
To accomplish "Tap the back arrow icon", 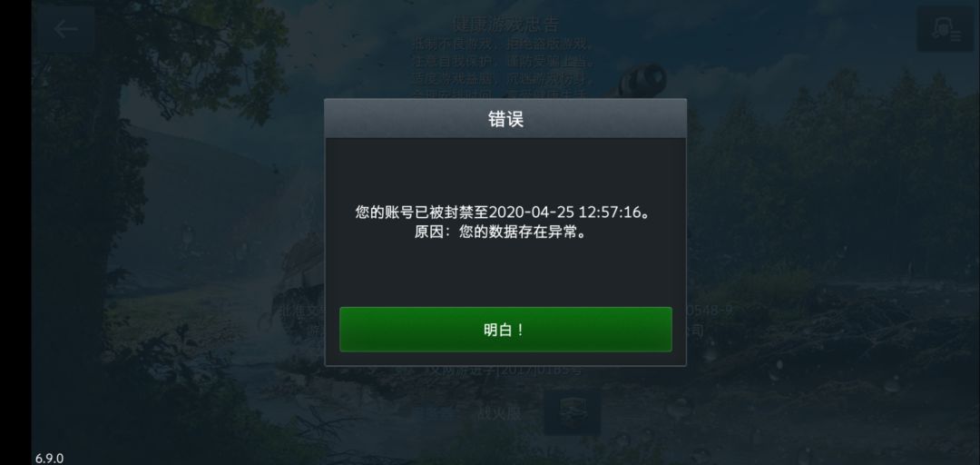I will (65, 29).
